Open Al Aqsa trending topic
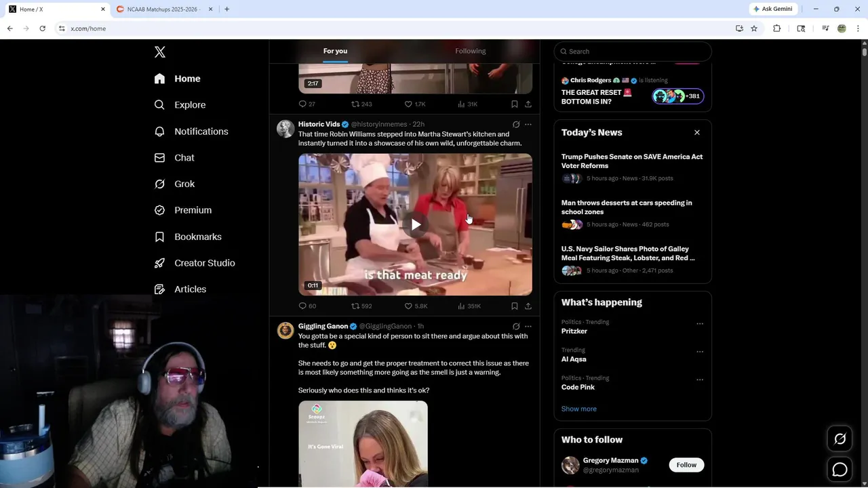This screenshot has width=868, height=488. pyautogui.click(x=574, y=359)
